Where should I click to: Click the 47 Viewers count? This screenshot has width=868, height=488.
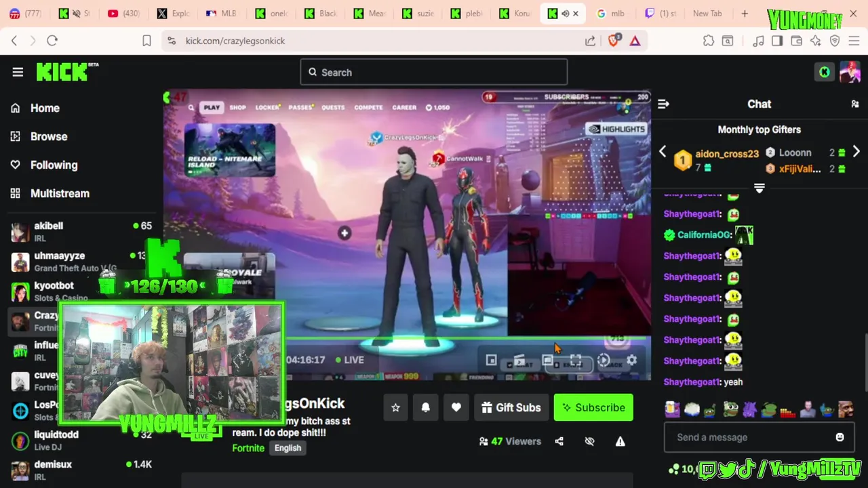click(510, 441)
